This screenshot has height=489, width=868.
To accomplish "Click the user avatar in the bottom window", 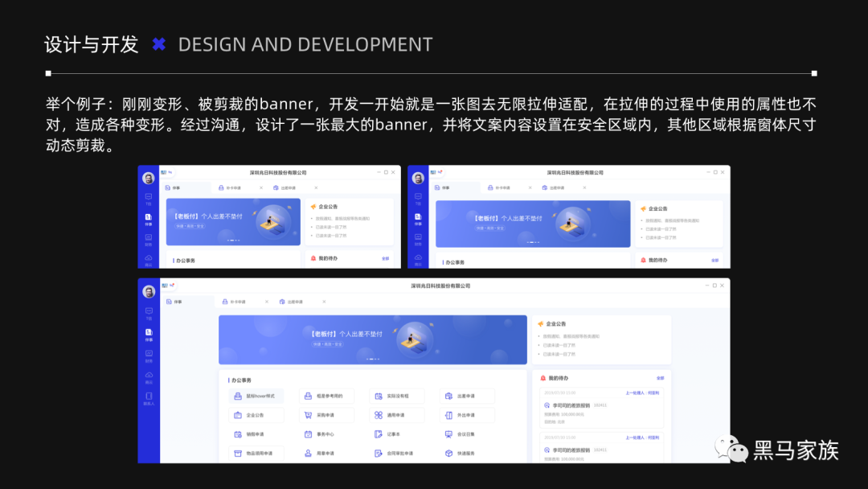I will (149, 292).
